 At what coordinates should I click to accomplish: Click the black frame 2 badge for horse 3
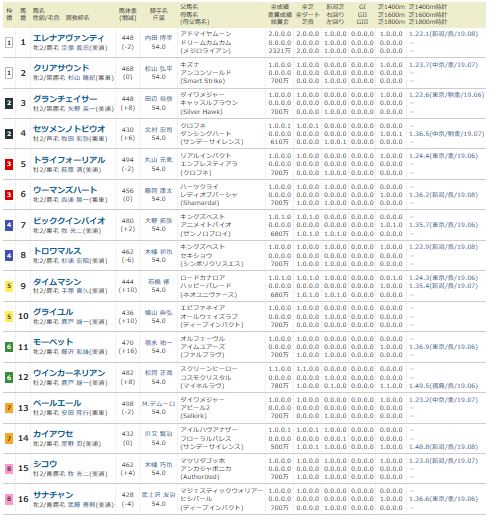point(9,103)
